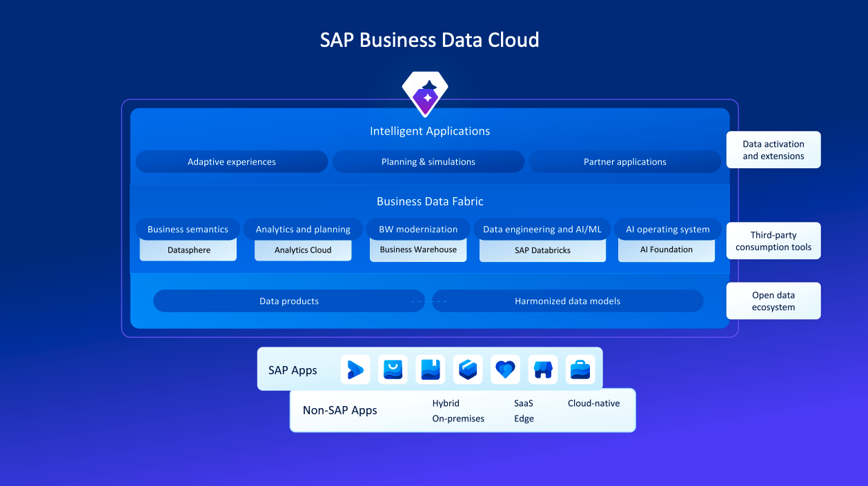
Task: Select the Data products pill
Action: tap(289, 301)
